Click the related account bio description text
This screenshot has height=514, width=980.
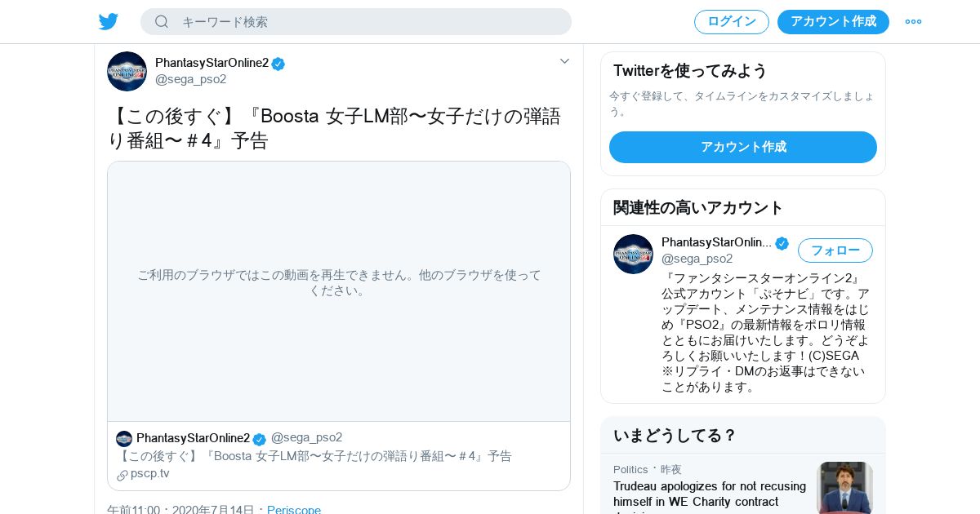[766, 333]
